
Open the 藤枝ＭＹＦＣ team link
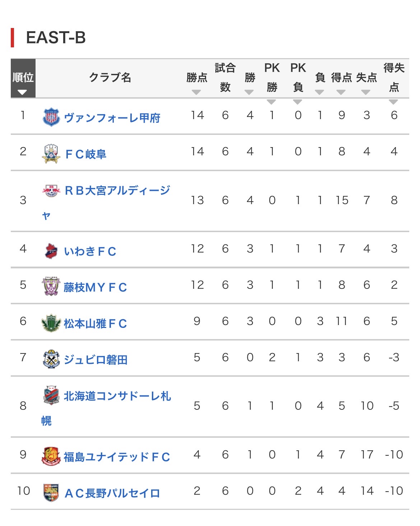pos(95,287)
